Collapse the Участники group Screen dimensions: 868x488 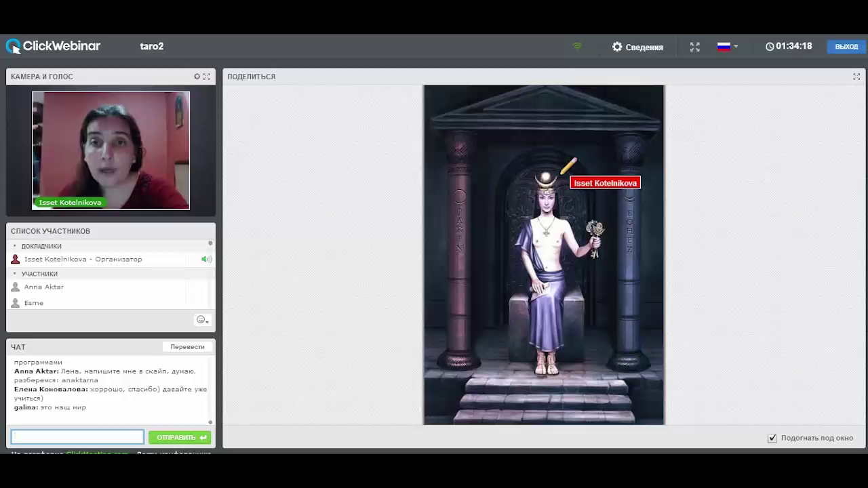[15, 274]
